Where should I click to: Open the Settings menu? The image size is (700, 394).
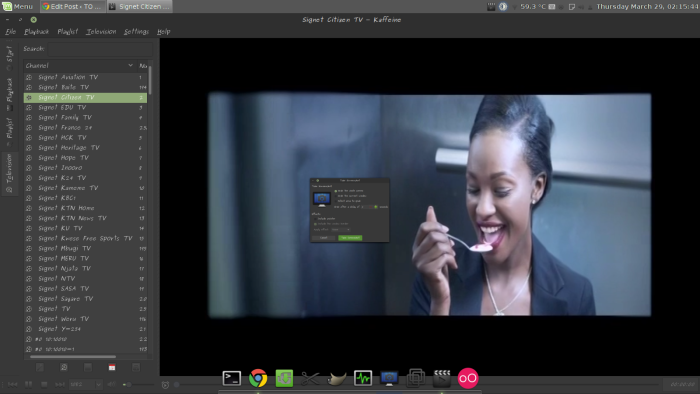(x=136, y=32)
